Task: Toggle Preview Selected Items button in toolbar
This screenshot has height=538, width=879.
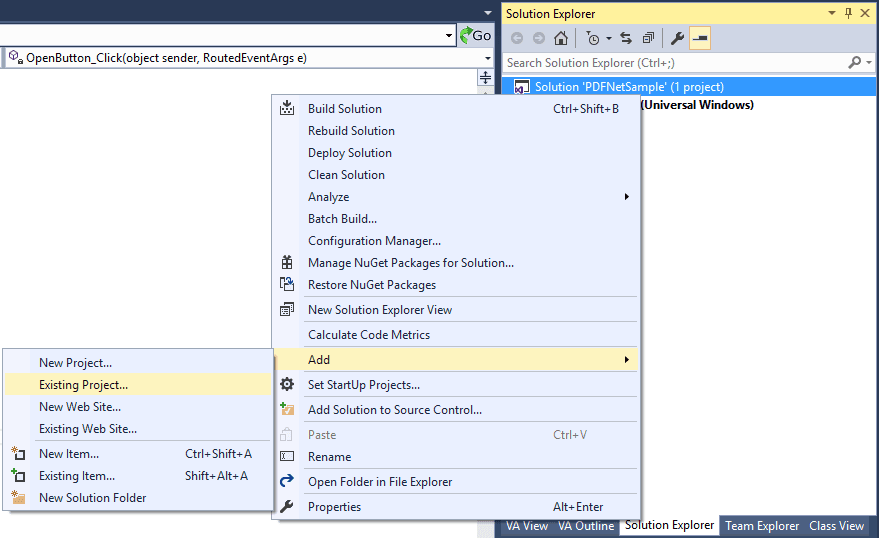Action: 700,39
